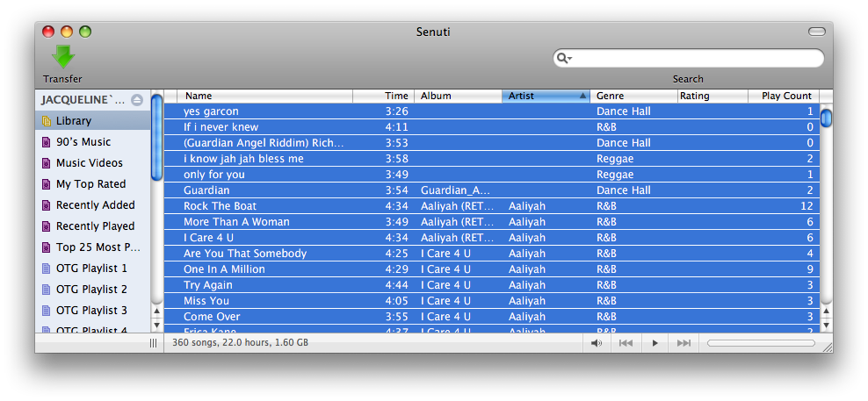Image resolution: width=868 pixels, height=401 pixels.
Task: Click the song list scroll-up arrow
Action: [826, 311]
